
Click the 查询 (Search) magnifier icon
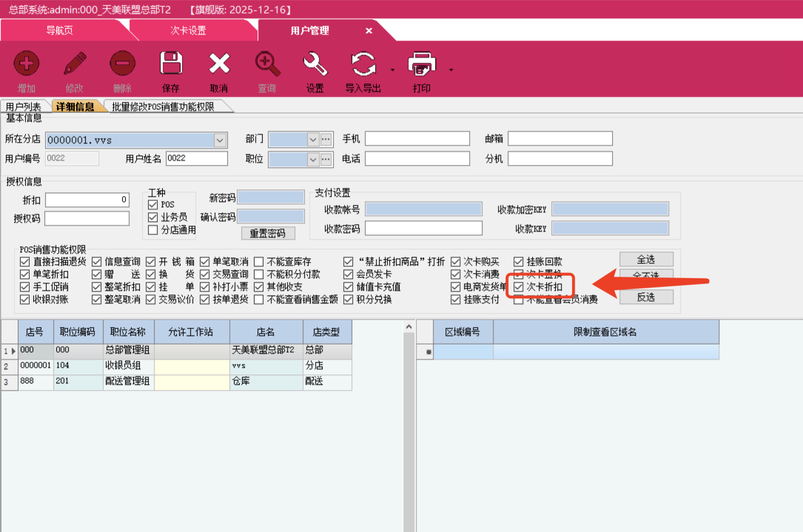(x=267, y=64)
